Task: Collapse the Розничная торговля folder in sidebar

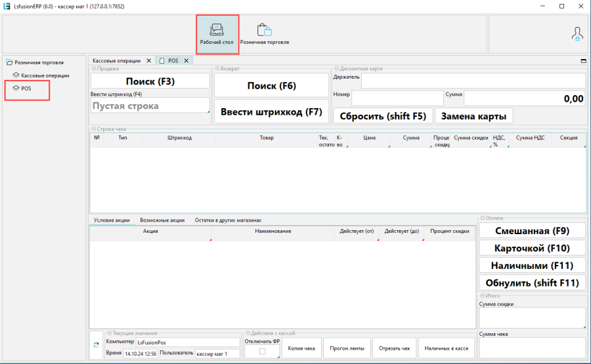Action: (x=10, y=62)
